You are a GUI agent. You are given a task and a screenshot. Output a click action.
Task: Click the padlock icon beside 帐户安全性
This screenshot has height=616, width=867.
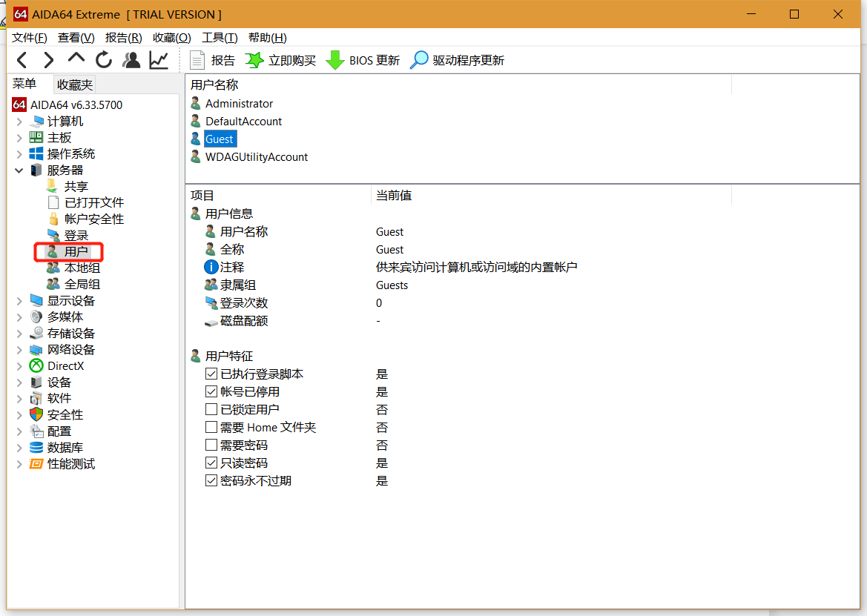(52, 219)
